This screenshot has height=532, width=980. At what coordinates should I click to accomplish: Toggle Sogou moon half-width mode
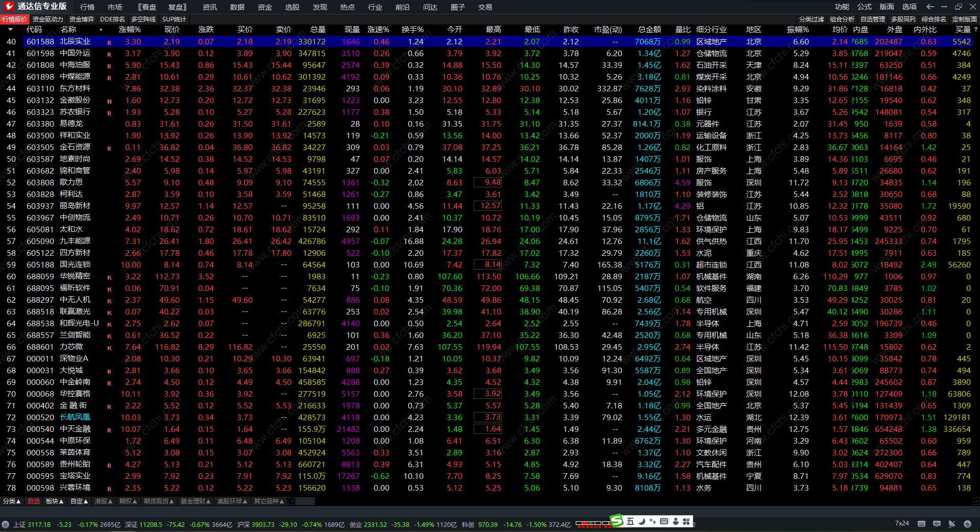pos(642,521)
